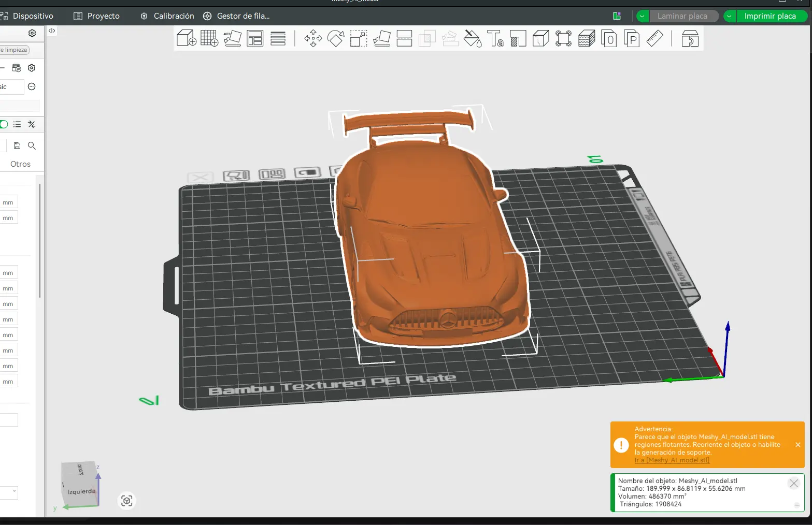
Task: Open the color painting bucket tool
Action: pyautogui.click(x=473, y=38)
